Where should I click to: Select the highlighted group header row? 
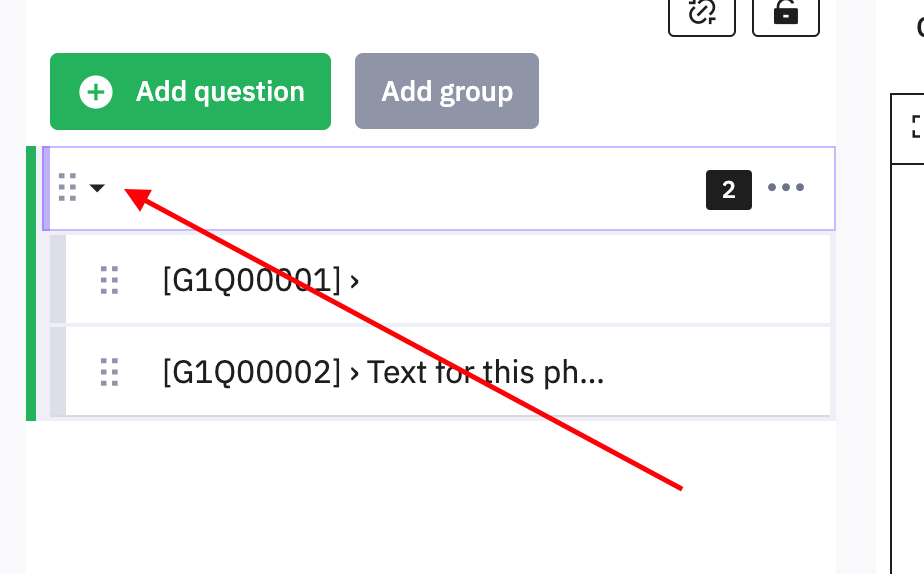tap(400, 188)
